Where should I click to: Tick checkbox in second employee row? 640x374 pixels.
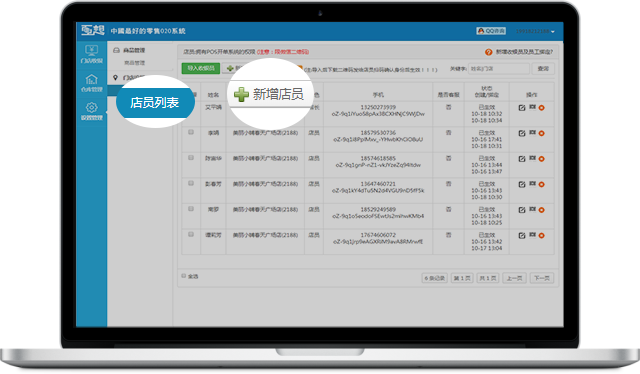191,132
